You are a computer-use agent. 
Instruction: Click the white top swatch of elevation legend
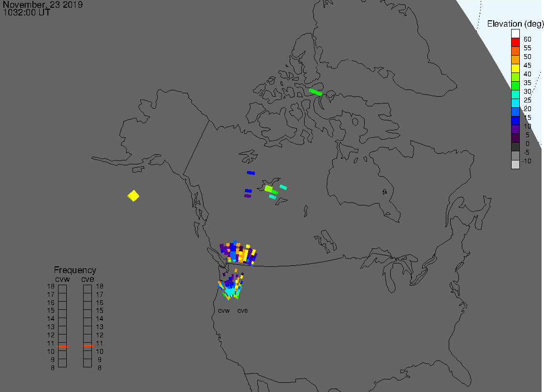(515, 34)
